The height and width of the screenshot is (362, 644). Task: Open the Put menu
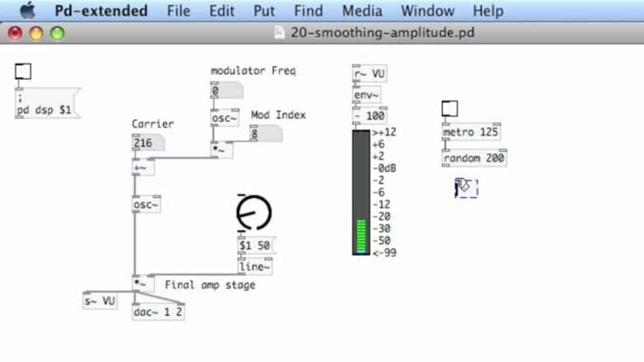pos(264,11)
